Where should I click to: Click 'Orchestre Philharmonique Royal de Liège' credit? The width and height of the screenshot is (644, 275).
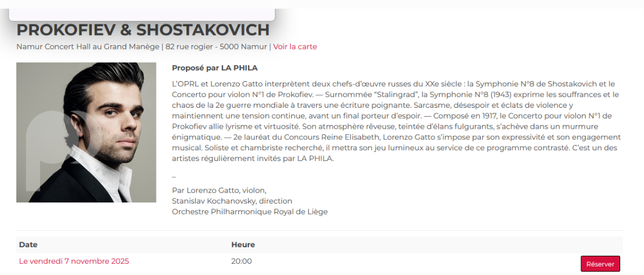[x=249, y=212]
